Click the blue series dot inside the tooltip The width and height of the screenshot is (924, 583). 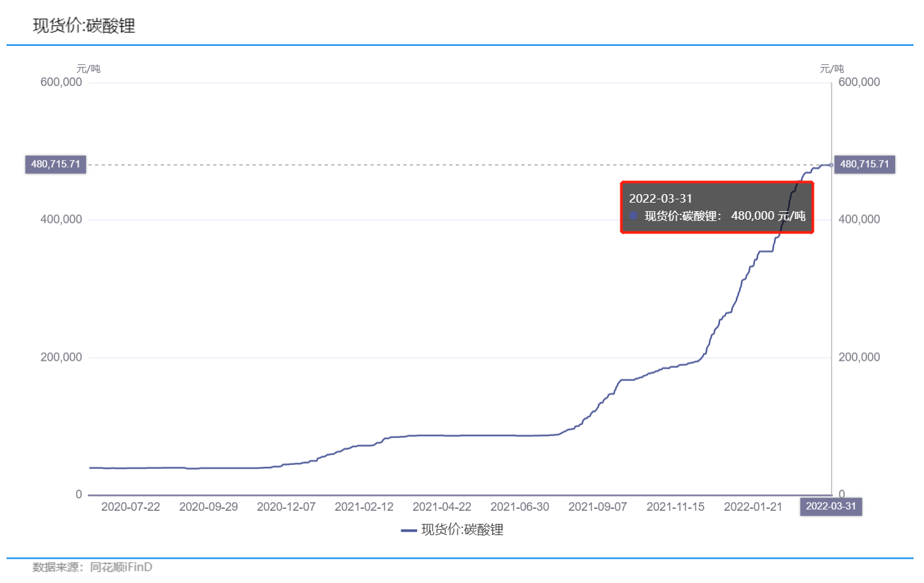pyautogui.click(x=633, y=216)
